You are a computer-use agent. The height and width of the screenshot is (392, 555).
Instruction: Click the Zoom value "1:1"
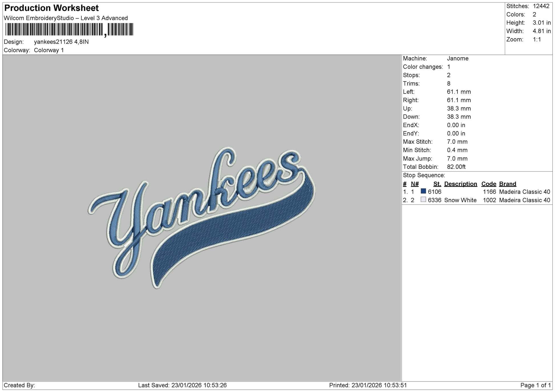tap(537, 40)
